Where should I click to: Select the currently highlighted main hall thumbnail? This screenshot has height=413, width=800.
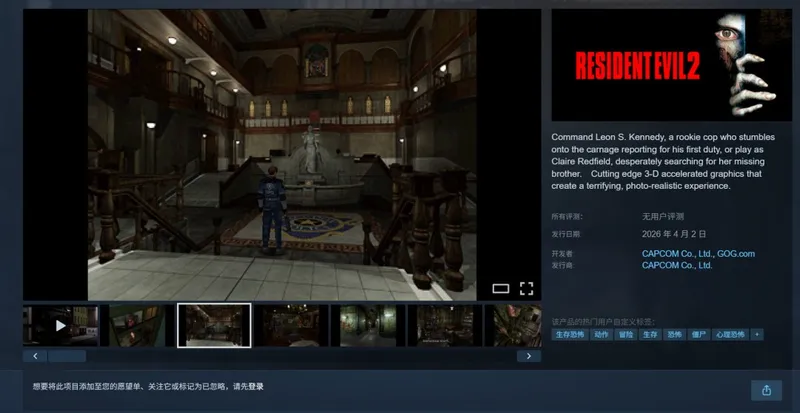point(214,325)
